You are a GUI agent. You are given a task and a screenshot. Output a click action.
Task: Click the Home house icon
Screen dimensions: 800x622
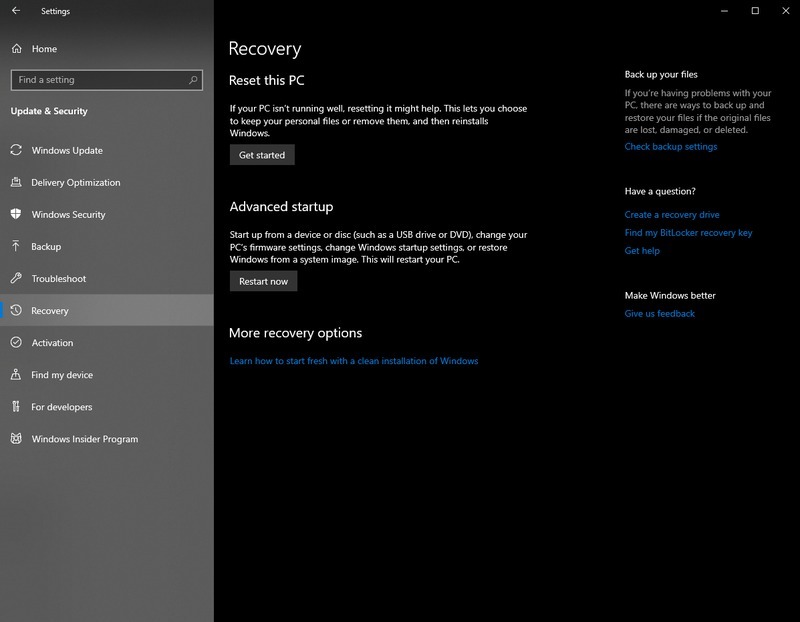(16, 48)
